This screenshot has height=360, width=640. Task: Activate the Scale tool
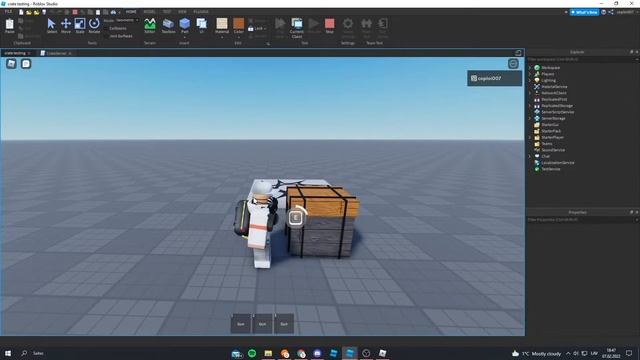[80, 26]
